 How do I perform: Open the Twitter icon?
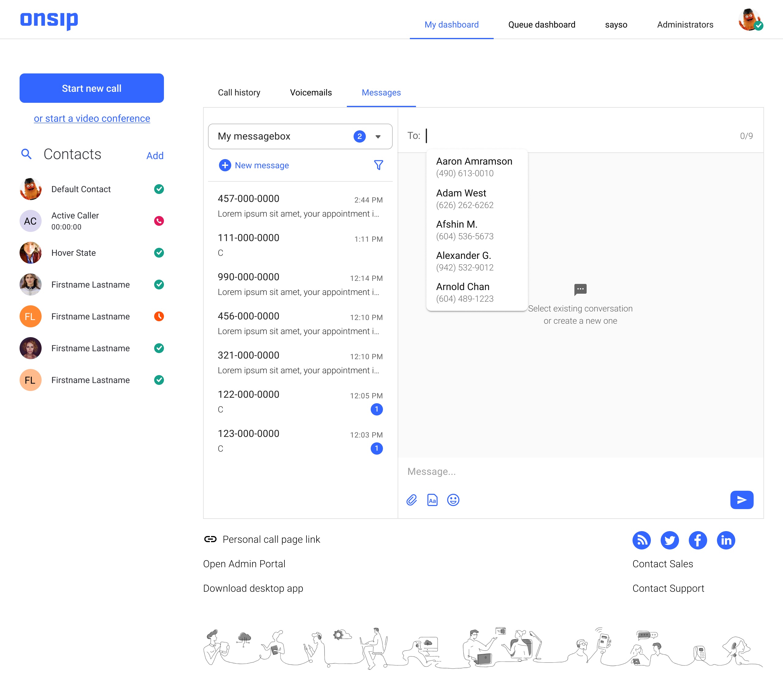(670, 540)
